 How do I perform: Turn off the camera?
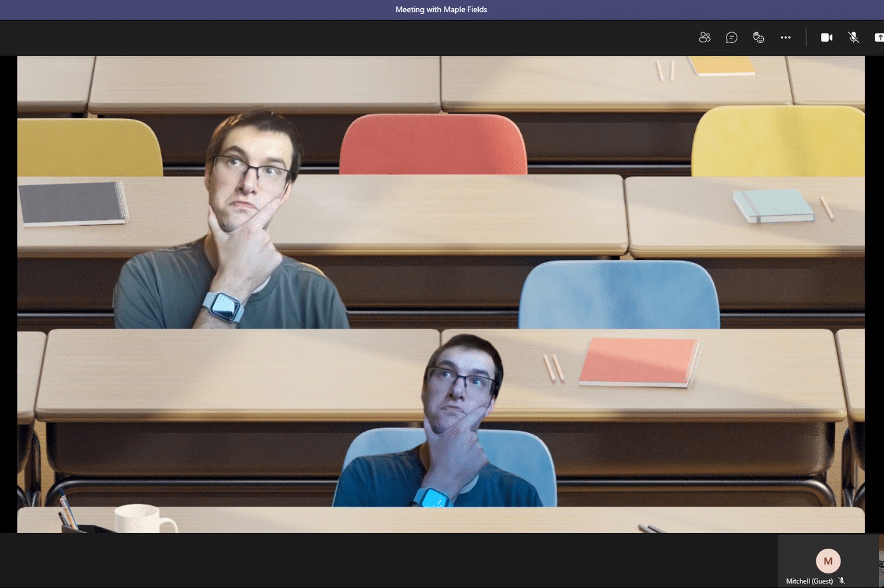coord(826,38)
